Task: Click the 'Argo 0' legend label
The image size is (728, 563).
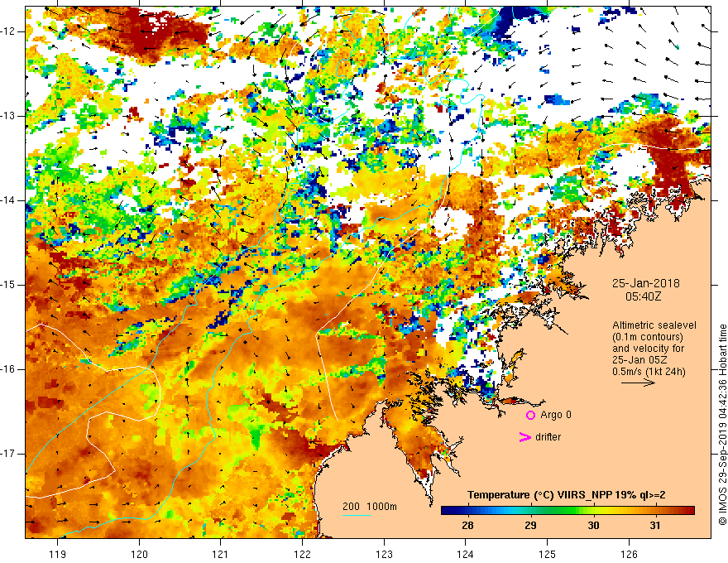Action: (x=556, y=415)
